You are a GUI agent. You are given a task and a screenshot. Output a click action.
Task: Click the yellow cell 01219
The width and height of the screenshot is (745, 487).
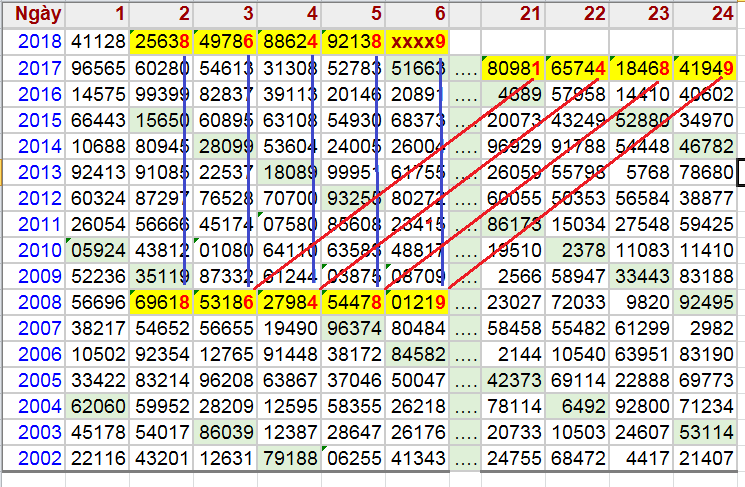(x=417, y=302)
